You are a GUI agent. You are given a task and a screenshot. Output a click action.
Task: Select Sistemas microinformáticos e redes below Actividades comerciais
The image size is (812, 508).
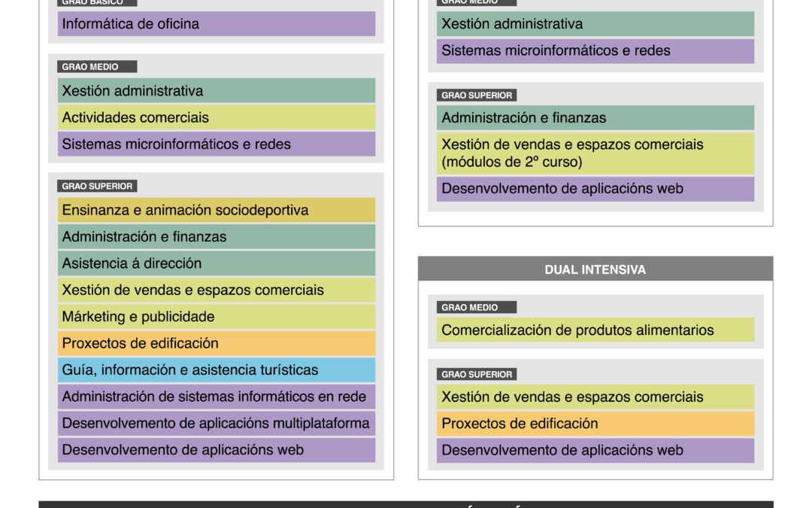pos(217,144)
